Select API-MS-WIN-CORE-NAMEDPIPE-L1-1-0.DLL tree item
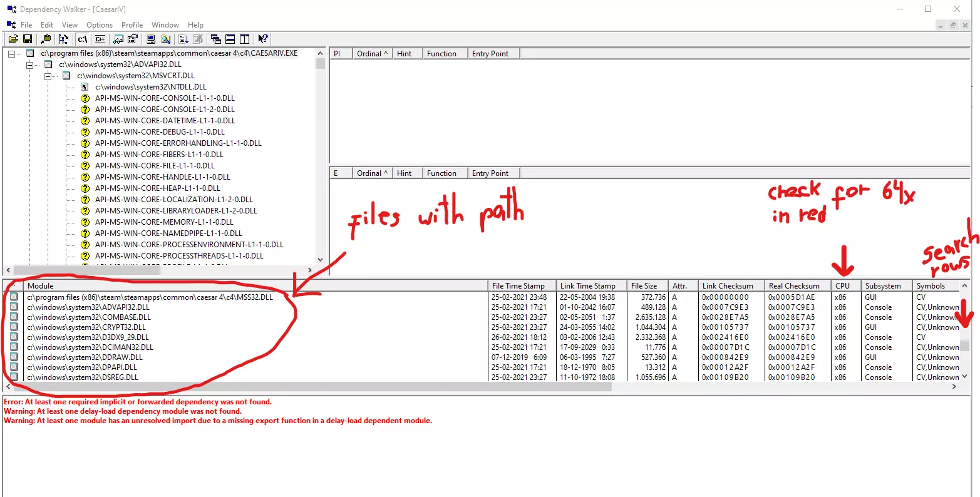Viewport: 980px width, 497px height. (x=168, y=233)
